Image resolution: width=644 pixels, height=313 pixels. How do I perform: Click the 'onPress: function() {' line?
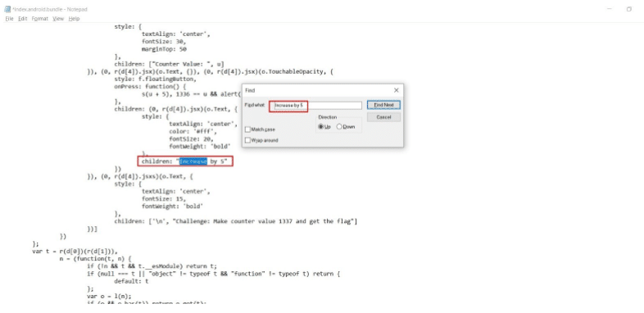coord(150,87)
